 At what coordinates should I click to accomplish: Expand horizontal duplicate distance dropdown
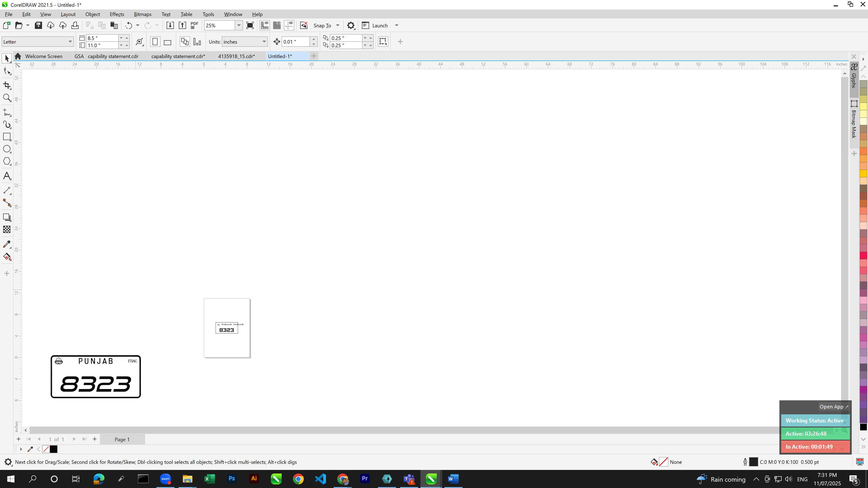[x=365, y=38]
